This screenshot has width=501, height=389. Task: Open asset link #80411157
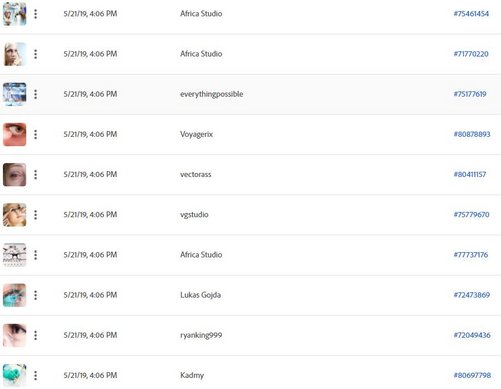coord(470,174)
